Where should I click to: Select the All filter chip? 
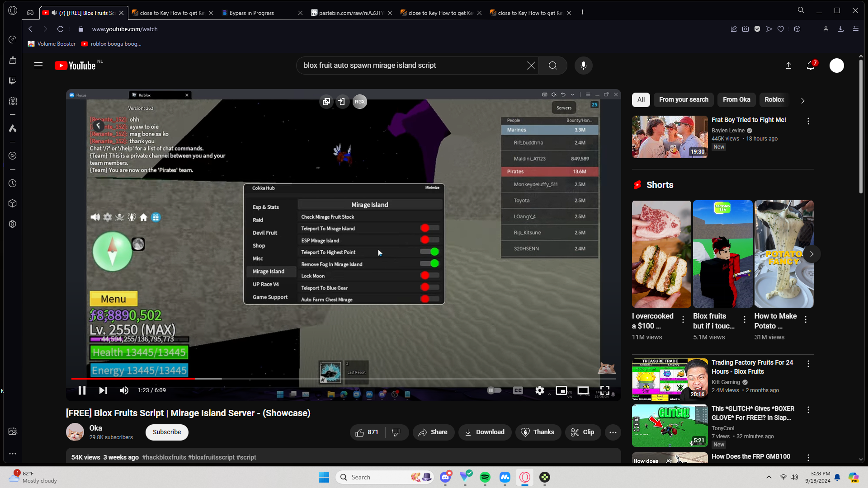(x=641, y=100)
